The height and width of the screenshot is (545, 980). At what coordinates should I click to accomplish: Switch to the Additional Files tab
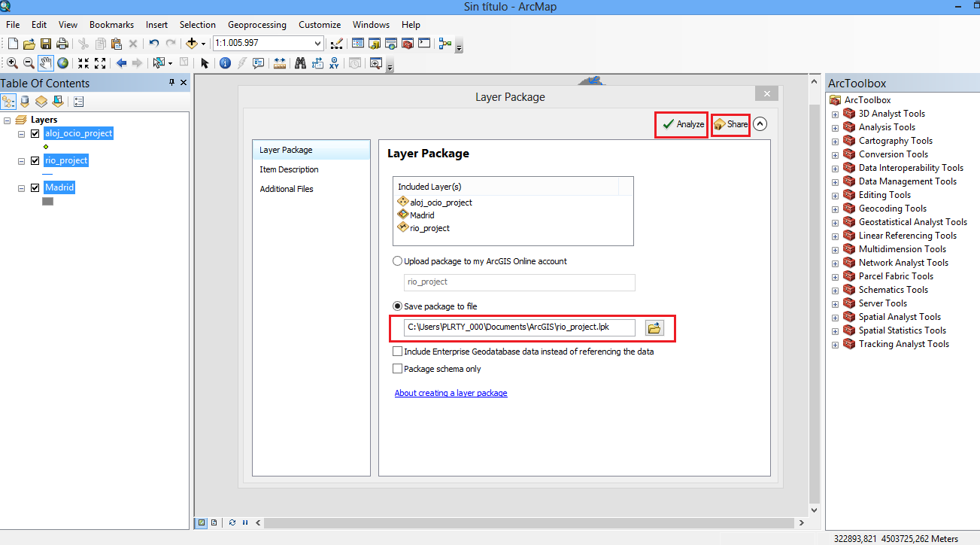[x=287, y=189]
